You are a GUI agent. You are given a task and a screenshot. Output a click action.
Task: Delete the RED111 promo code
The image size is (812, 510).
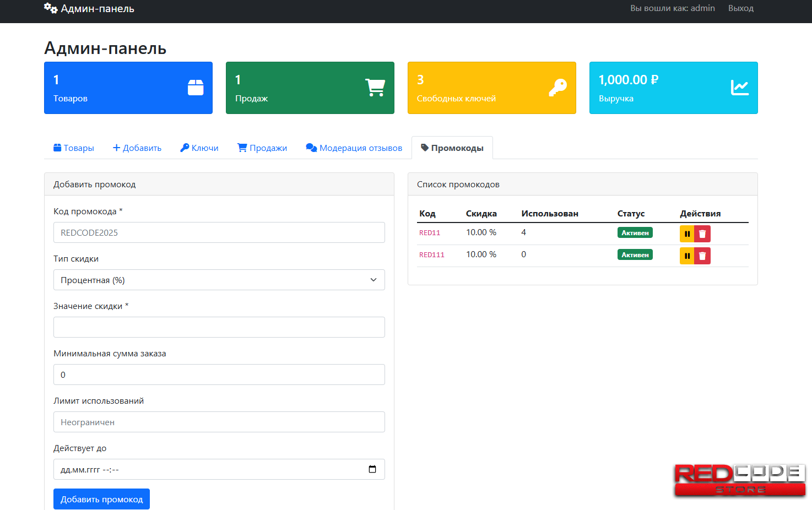click(x=702, y=256)
